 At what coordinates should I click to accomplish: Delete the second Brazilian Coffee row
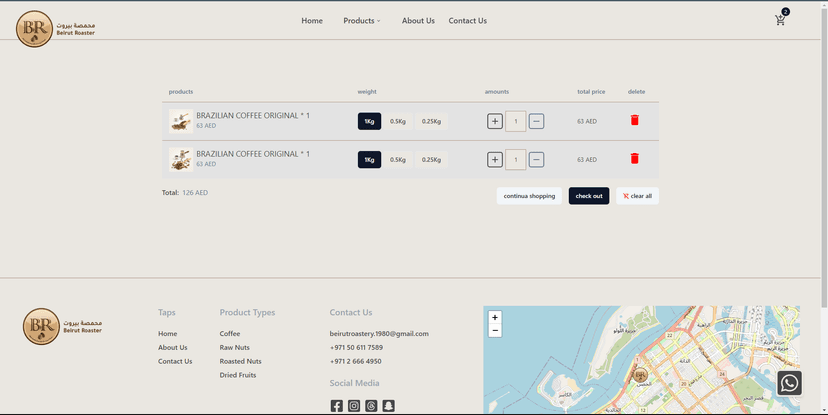tap(634, 159)
